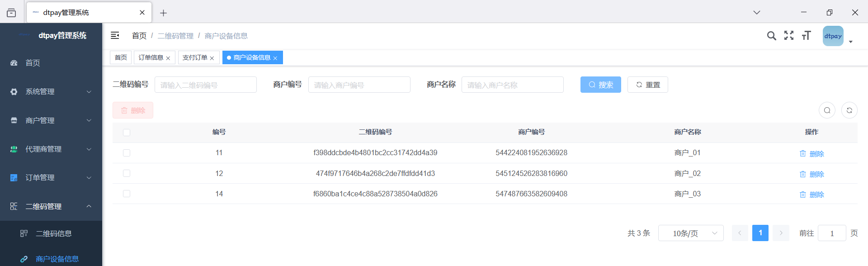Screen dimensions: 868x266
Task: Focus the 商户编号 input field
Action: click(359, 85)
